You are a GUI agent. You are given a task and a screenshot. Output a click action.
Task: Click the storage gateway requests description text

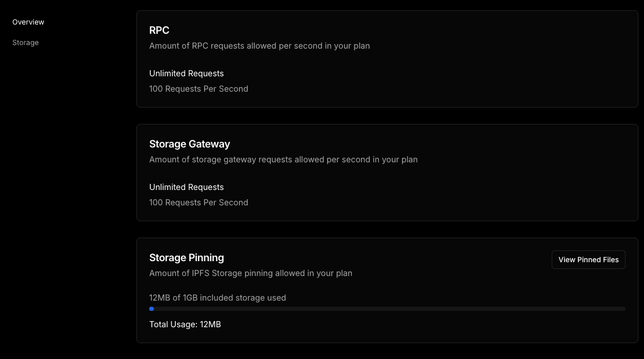(x=283, y=159)
